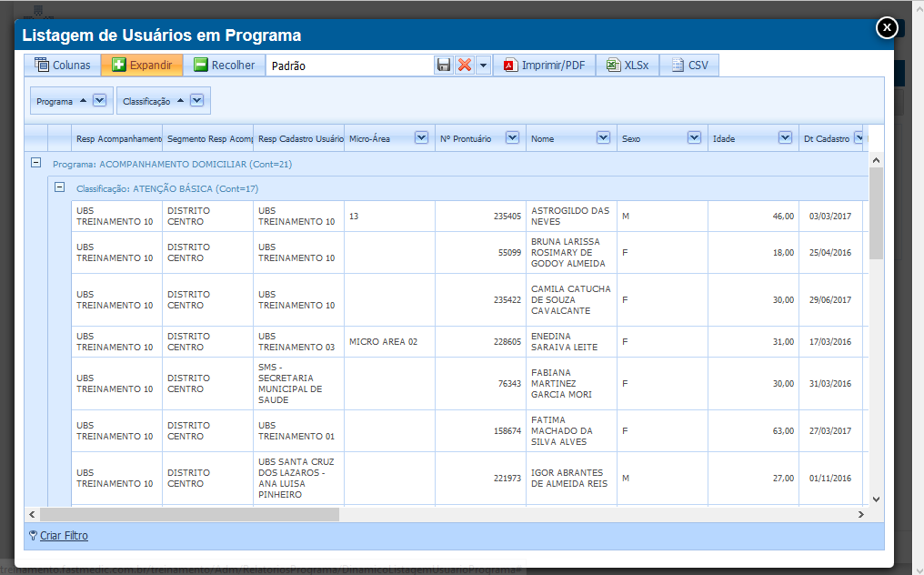
Task: Click the Padrão layout name field
Action: point(351,66)
